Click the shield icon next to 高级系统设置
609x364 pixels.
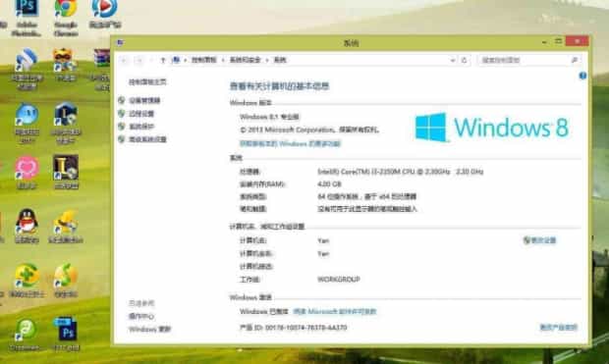[121, 139]
